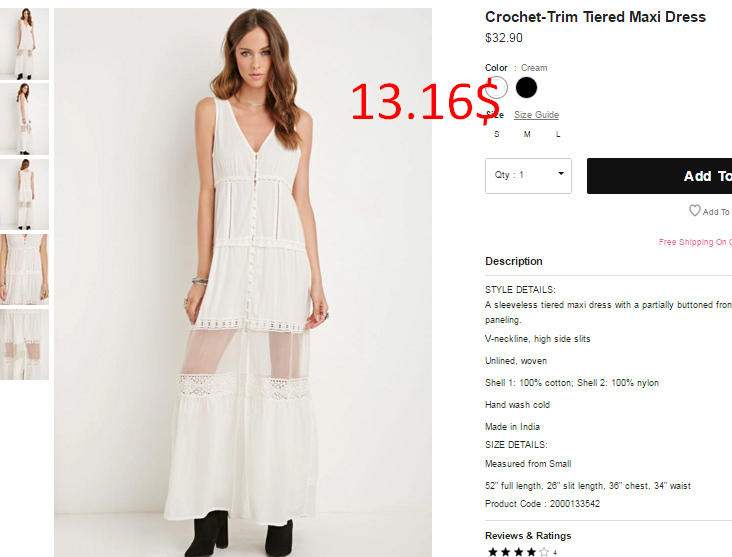
Task: Click the wishlist heart icon
Action: tap(695, 211)
